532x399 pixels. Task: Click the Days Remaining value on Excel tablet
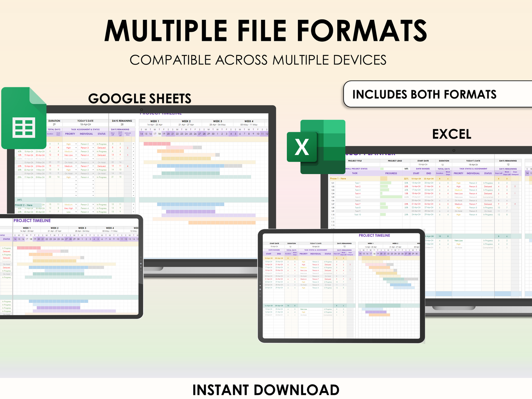(x=344, y=247)
